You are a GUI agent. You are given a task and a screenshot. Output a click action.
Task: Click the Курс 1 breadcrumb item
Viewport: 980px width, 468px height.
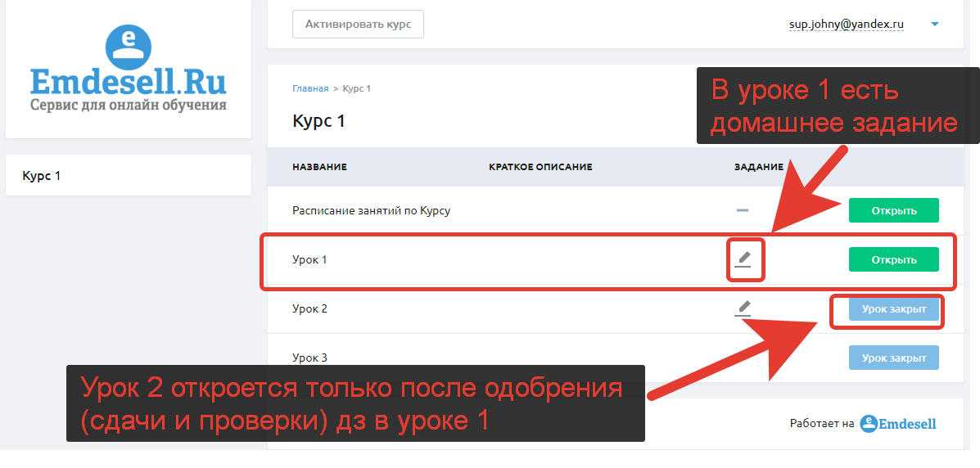357,88
